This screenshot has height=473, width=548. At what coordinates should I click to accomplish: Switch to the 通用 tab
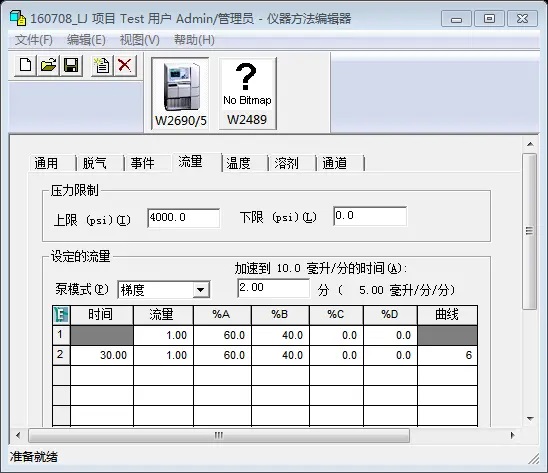click(46, 163)
